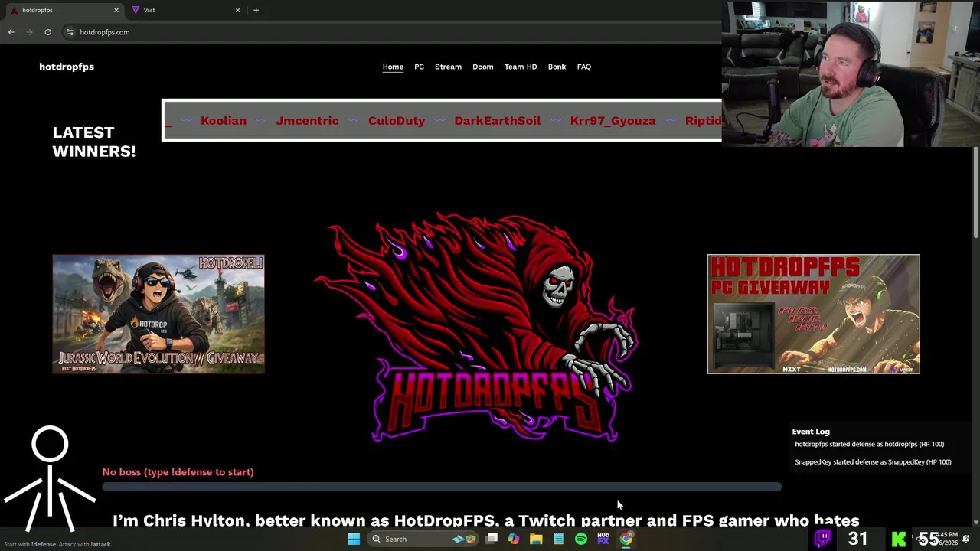The width and height of the screenshot is (980, 551).
Task: Open a new browser tab
Action: [x=256, y=10]
